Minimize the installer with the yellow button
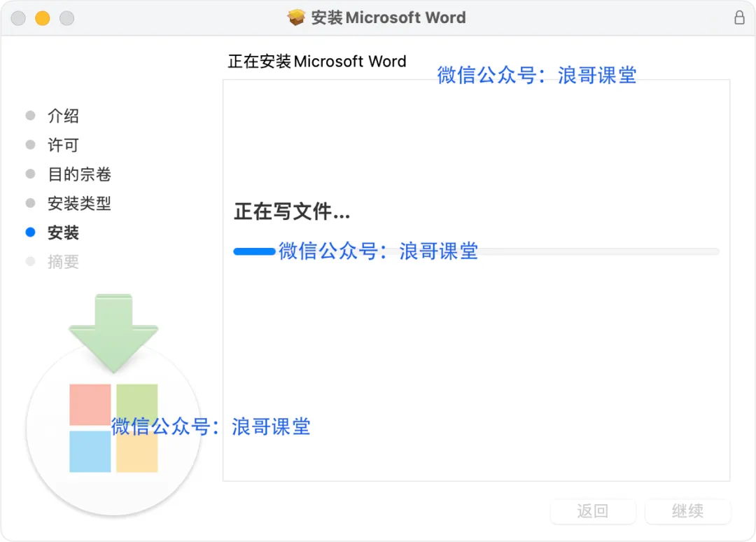The width and height of the screenshot is (756, 542). coord(43,18)
